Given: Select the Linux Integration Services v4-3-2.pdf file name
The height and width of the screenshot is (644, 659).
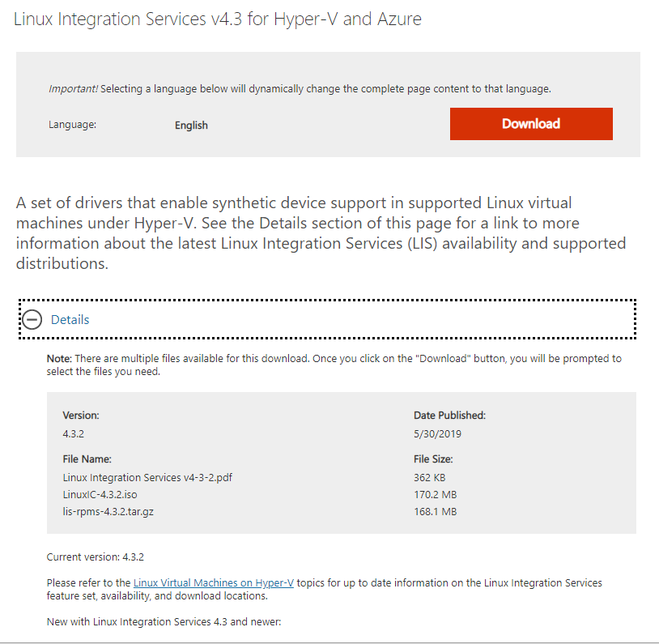Looking at the screenshot, I should click(147, 477).
